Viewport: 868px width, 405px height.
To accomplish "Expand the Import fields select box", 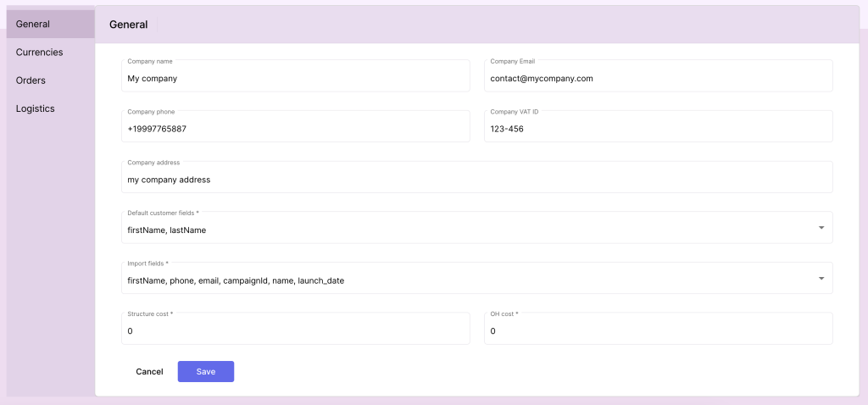I will tap(466, 280).
